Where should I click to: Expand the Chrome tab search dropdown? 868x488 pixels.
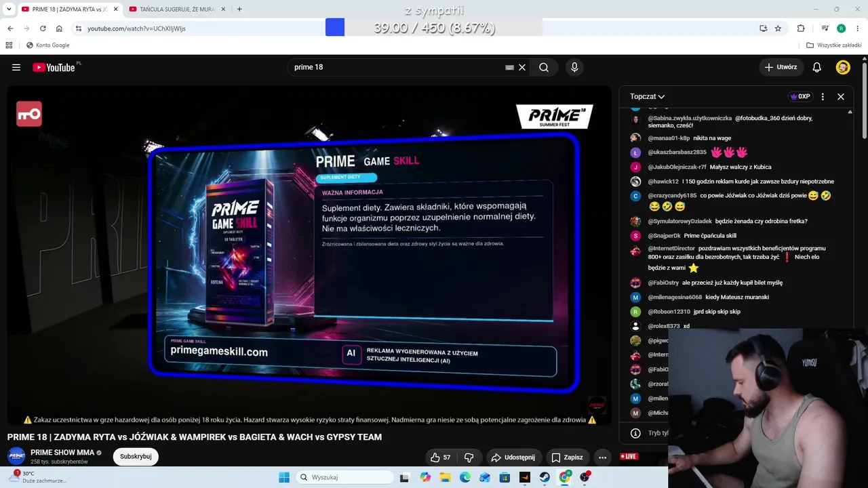pyautogui.click(x=9, y=9)
